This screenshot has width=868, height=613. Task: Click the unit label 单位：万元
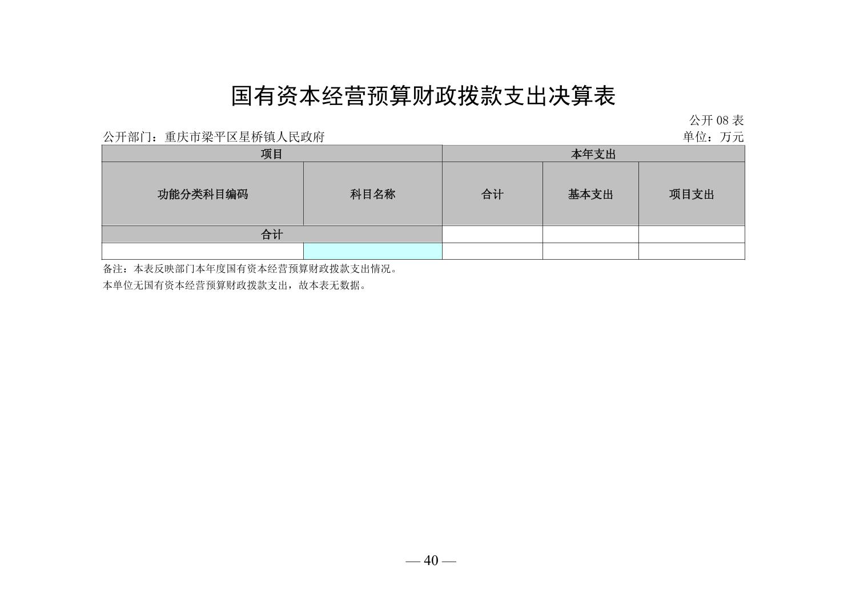pyautogui.click(x=713, y=137)
